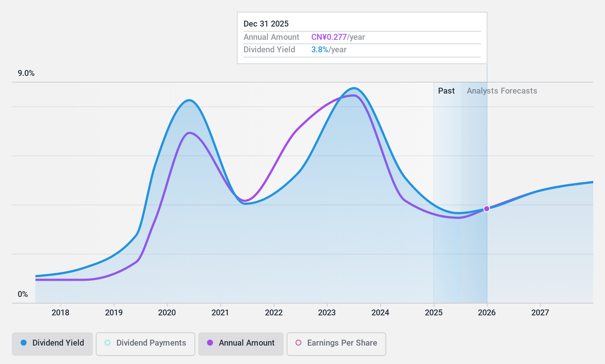Toggle the Dividend Yield series
605x364 pixels.
coord(52,344)
